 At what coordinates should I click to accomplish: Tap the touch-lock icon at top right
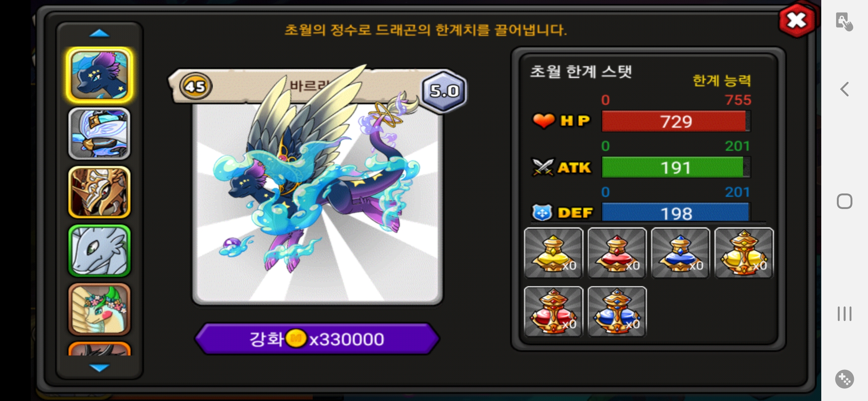click(844, 22)
